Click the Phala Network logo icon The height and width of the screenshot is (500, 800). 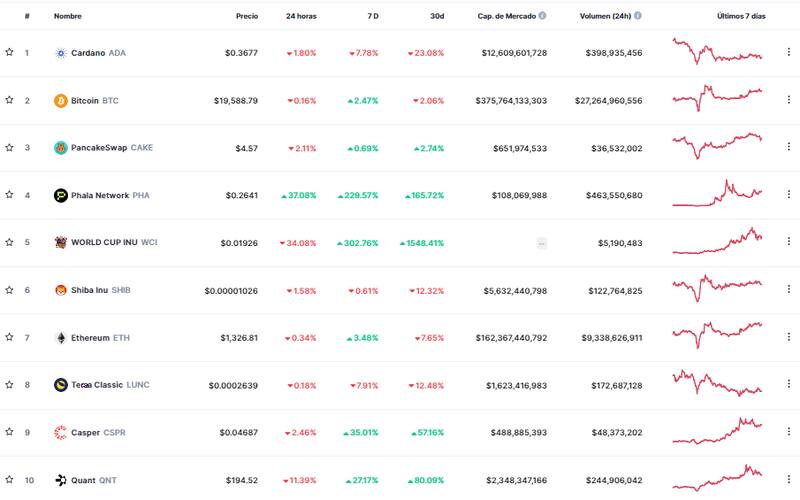60,195
